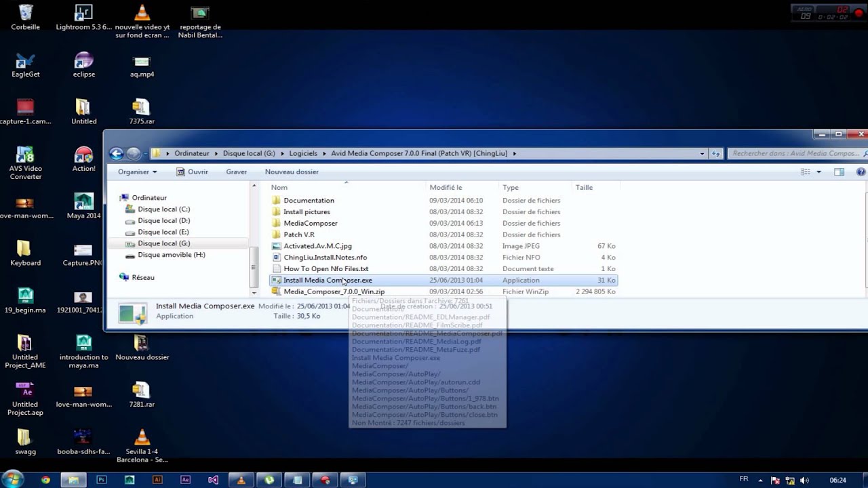Open the Corbeille recycle bin desktop icon
The height and width of the screenshot is (488, 868).
pos(25,18)
